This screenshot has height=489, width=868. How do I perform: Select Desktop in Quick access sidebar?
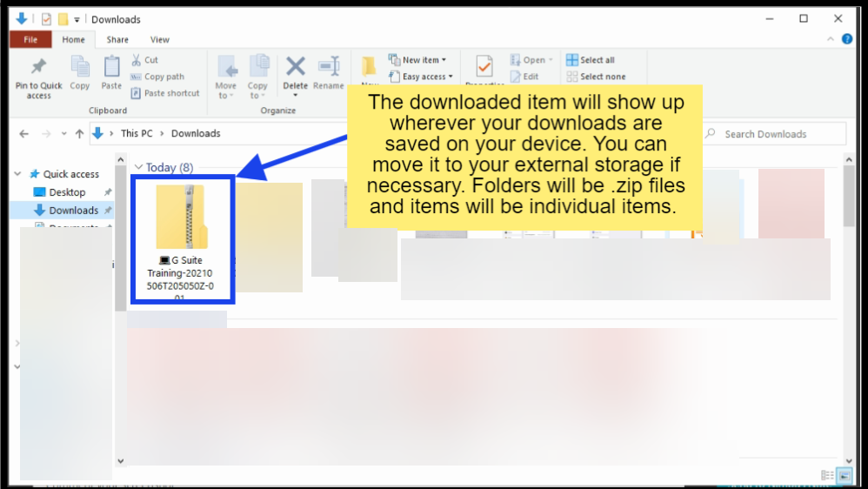click(67, 192)
